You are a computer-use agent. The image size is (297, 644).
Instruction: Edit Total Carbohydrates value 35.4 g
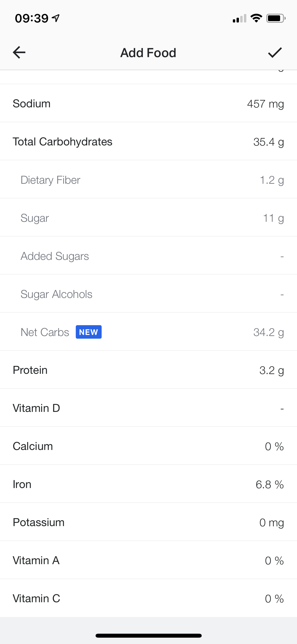click(x=268, y=142)
